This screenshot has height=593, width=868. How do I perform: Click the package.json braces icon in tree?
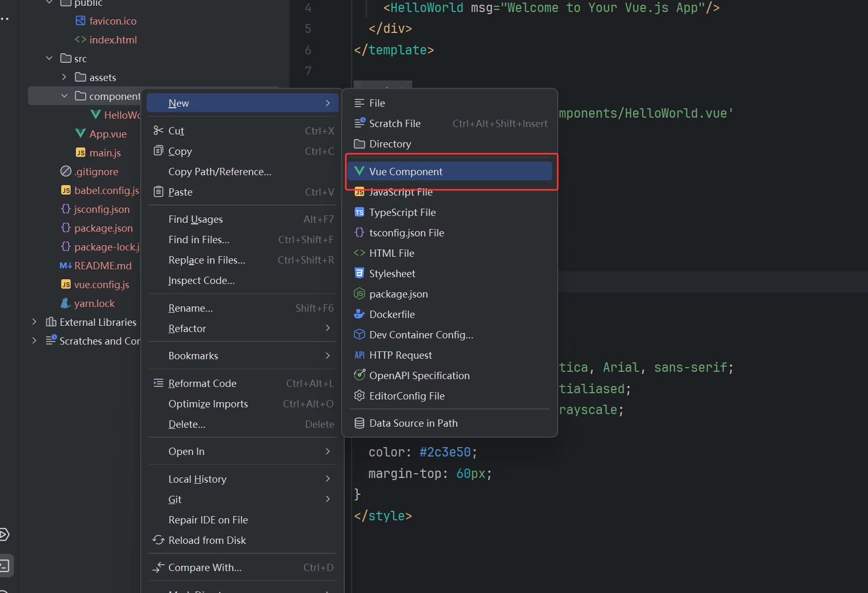[x=65, y=228]
